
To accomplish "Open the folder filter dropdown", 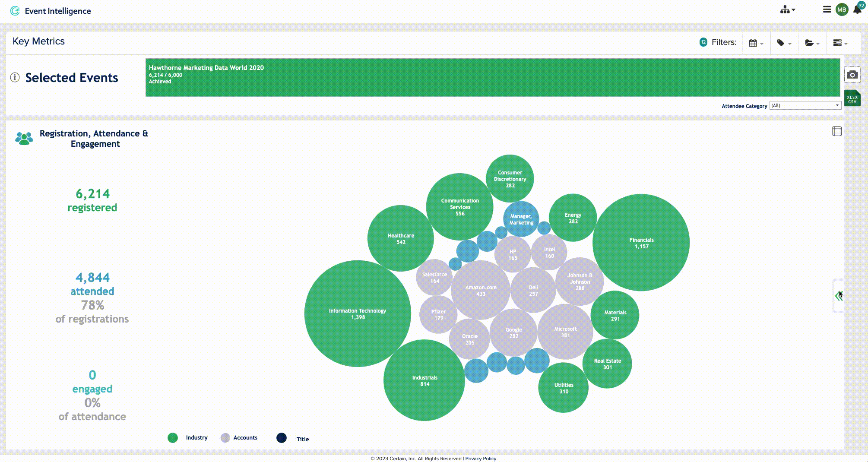I will click(812, 43).
